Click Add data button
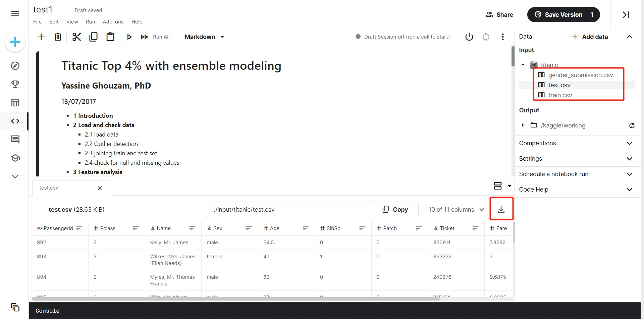Image resolution: width=644 pixels, height=319 pixels. point(590,37)
